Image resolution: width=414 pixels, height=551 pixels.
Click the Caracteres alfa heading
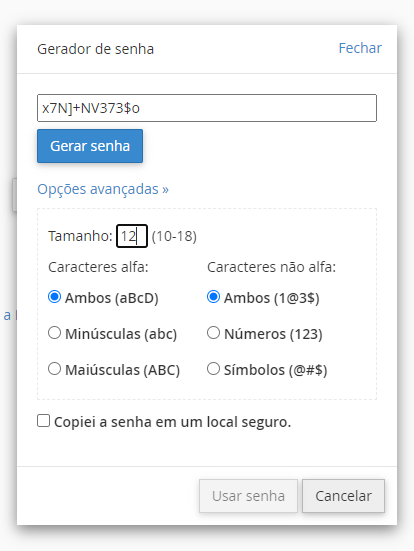click(98, 267)
